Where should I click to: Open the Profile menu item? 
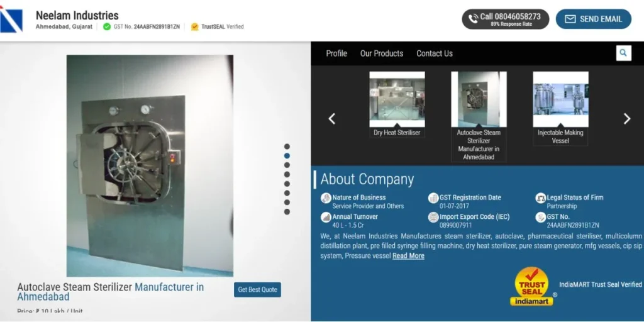[x=336, y=53]
